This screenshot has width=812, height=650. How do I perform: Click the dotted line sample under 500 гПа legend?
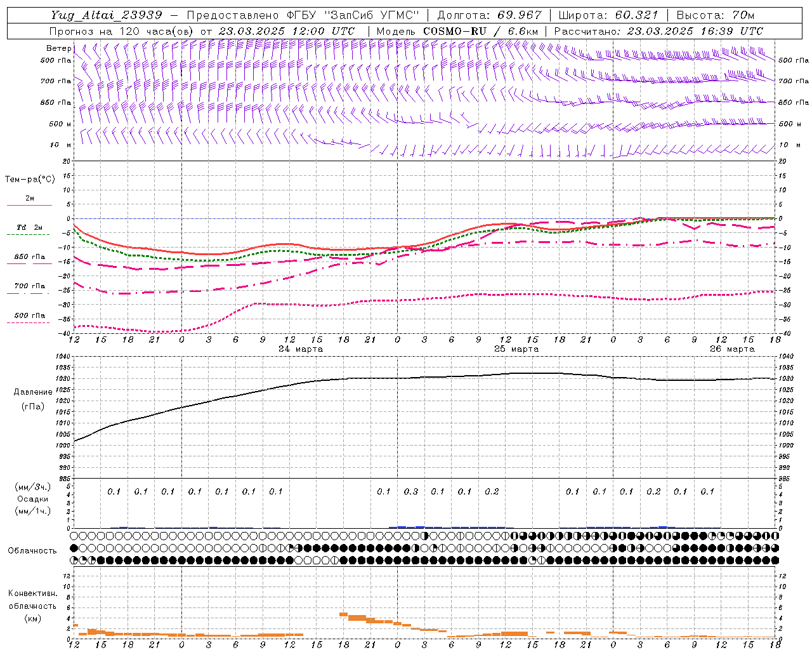tap(29, 322)
